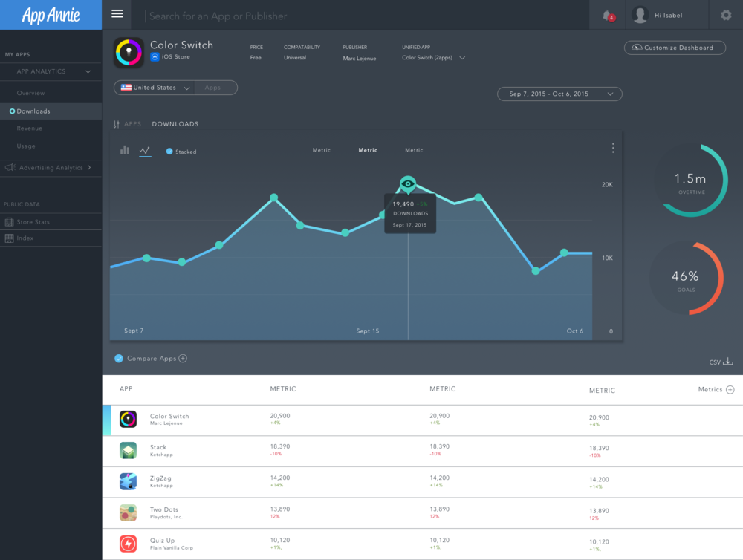Click the Stack app icon in table
The height and width of the screenshot is (560, 743).
pyautogui.click(x=128, y=450)
